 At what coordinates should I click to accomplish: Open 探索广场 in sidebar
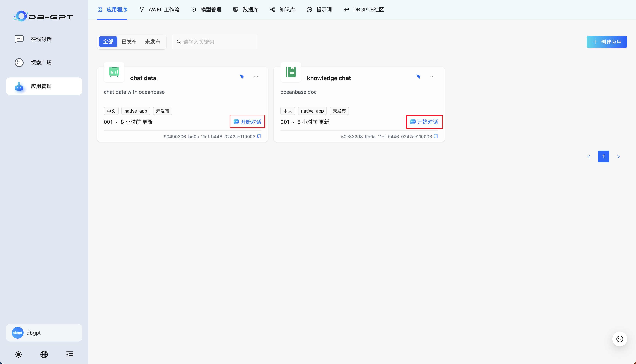coord(41,63)
